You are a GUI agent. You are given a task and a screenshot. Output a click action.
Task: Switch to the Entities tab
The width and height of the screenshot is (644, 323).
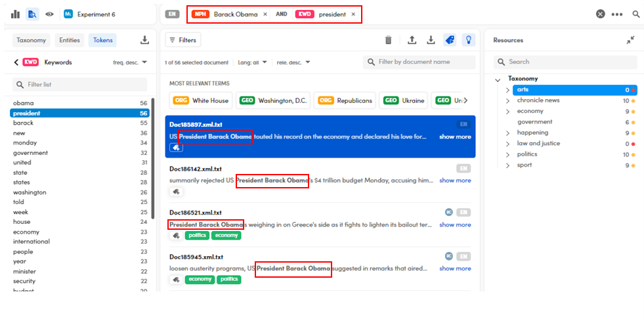[x=70, y=40]
